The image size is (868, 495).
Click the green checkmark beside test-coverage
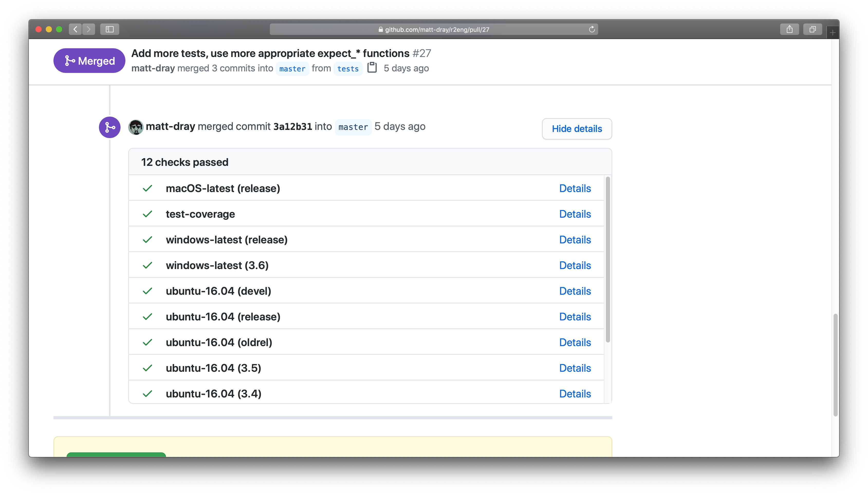point(148,214)
